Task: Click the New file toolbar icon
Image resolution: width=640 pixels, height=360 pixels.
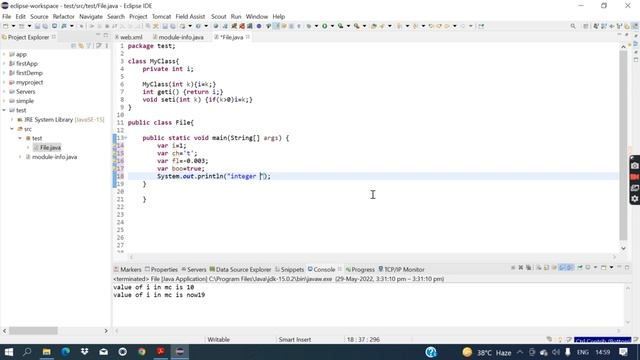Action: 6,26
